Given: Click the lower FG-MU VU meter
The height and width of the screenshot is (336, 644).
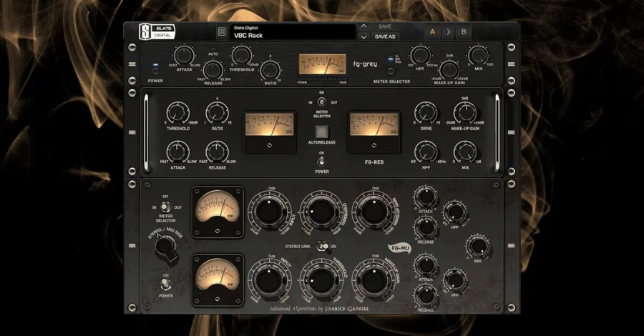Looking at the screenshot, I should pyautogui.click(x=218, y=280).
